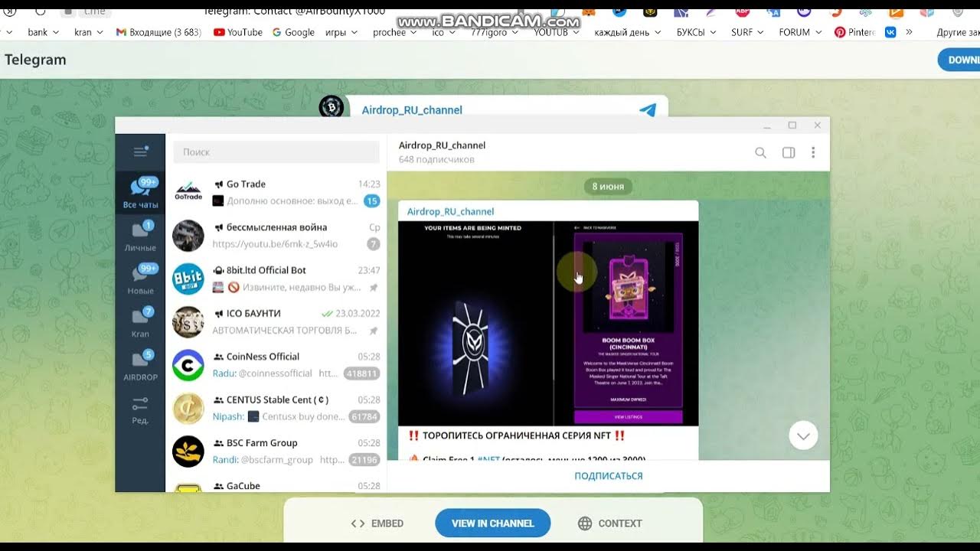Screen dimensions: 980x551
Task: Click the Ред. edit folders icon
Action: [140, 409]
